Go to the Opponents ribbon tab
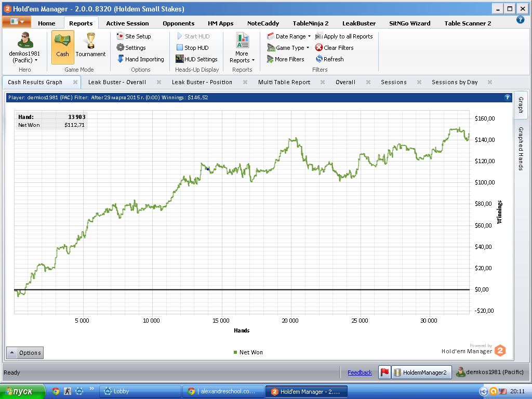 coord(179,23)
